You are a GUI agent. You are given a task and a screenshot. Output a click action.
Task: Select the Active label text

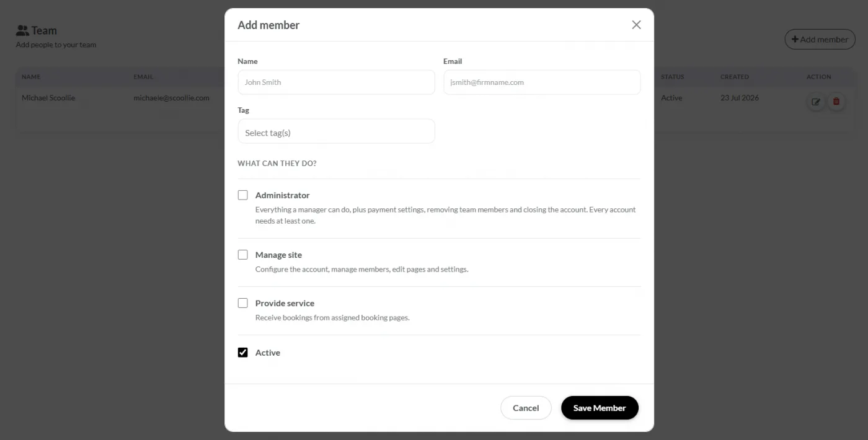[x=268, y=353]
